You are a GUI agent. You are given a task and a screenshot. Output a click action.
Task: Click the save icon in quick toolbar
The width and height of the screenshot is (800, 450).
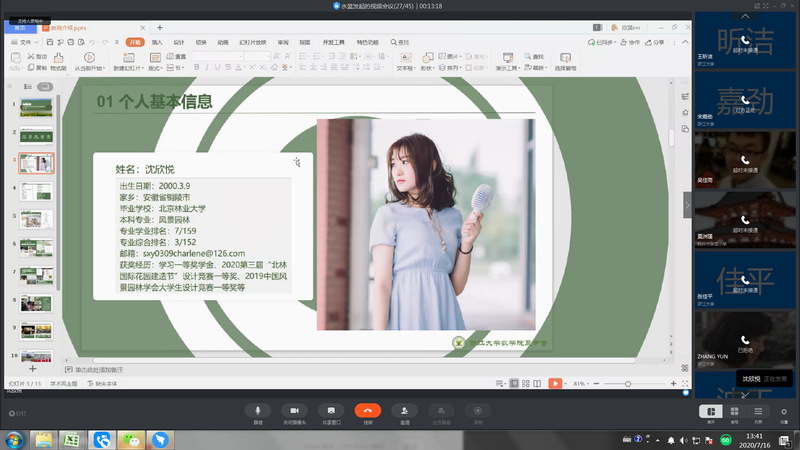[49, 42]
